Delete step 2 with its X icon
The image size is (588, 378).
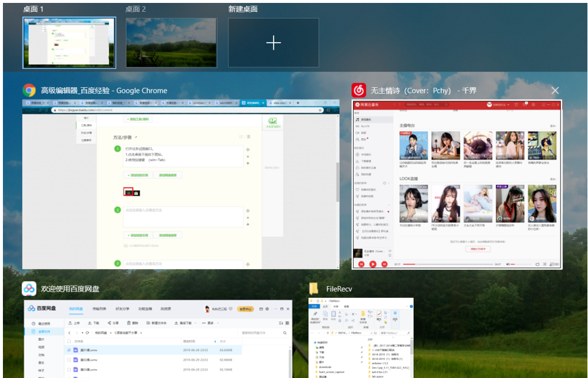point(248,218)
